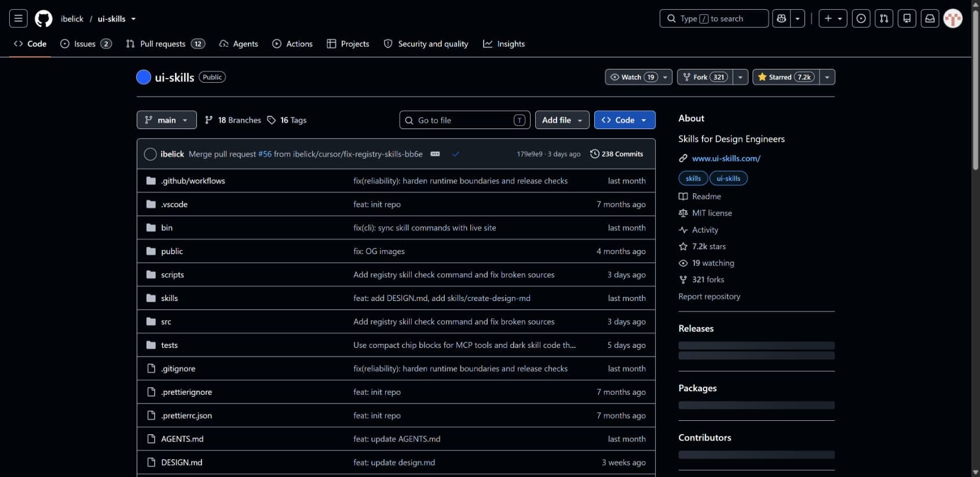Open the Add file dropdown
This screenshot has width=980, height=477.
coord(562,120)
